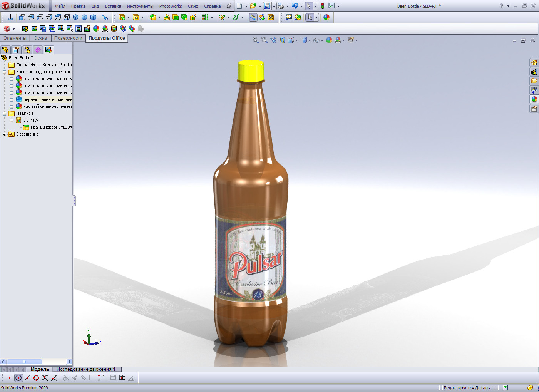Open the Options checklist icon

coord(331,6)
